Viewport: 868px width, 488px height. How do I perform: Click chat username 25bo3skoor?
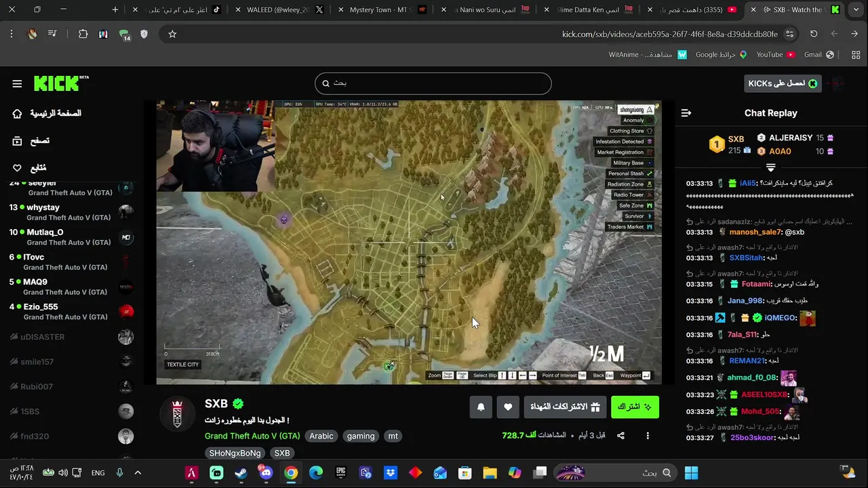pyautogui.click(x=752, y=438)
